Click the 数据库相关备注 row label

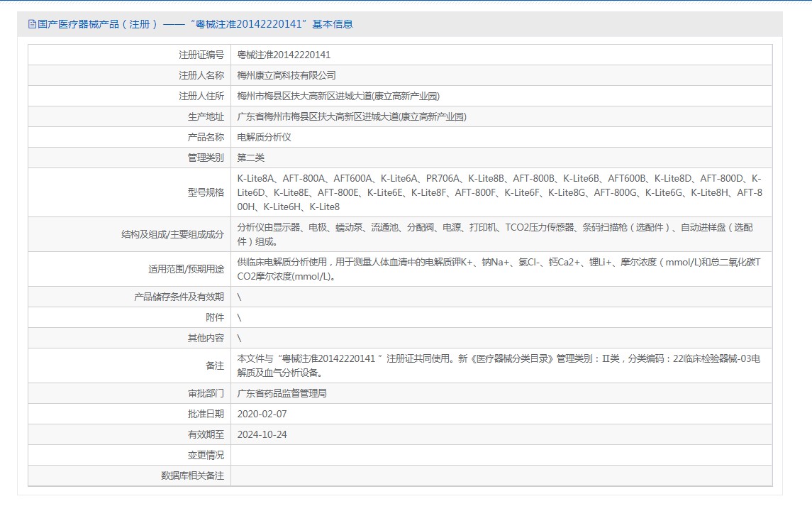coord(192,476)
